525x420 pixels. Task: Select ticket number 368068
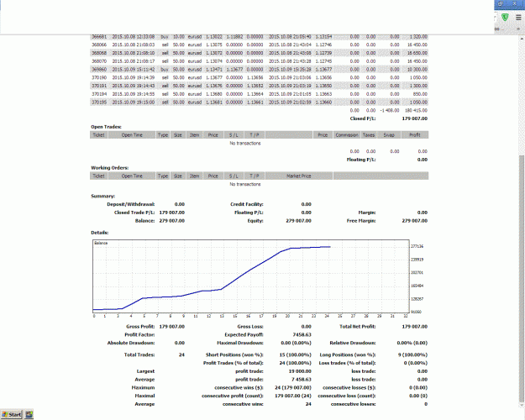99,53
